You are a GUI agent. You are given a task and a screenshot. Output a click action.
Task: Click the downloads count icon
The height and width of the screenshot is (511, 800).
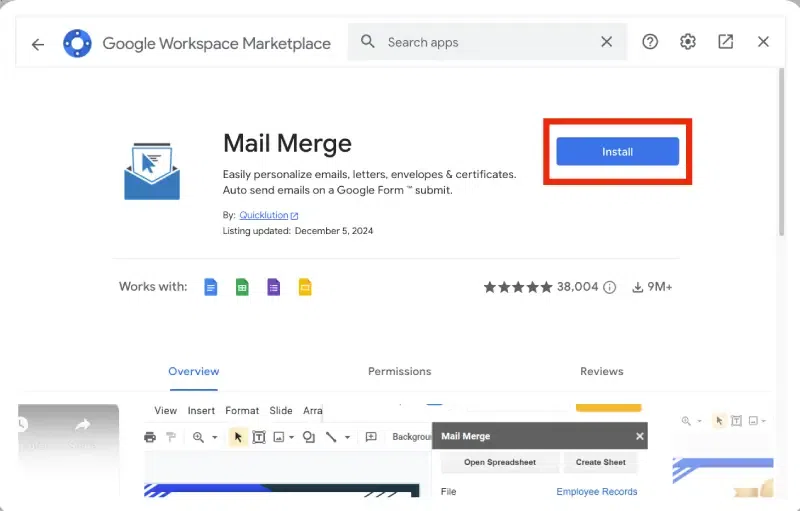[x=637, y=288]
